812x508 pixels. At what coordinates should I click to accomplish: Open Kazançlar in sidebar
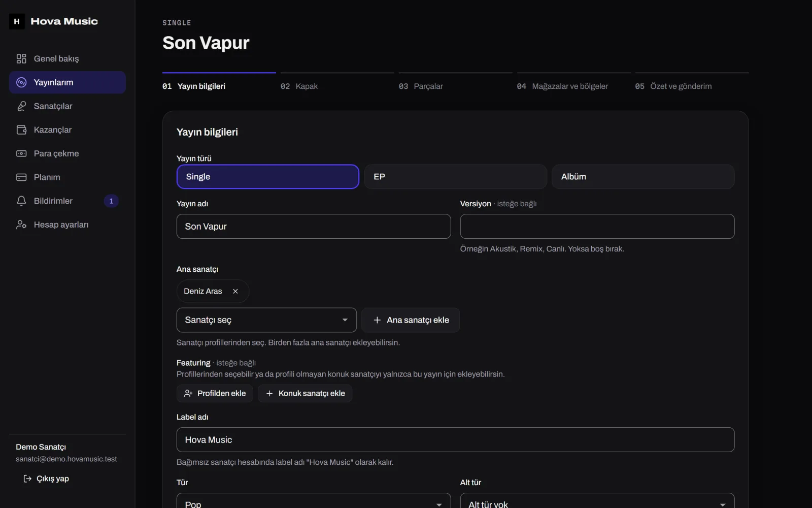point(67,130)
